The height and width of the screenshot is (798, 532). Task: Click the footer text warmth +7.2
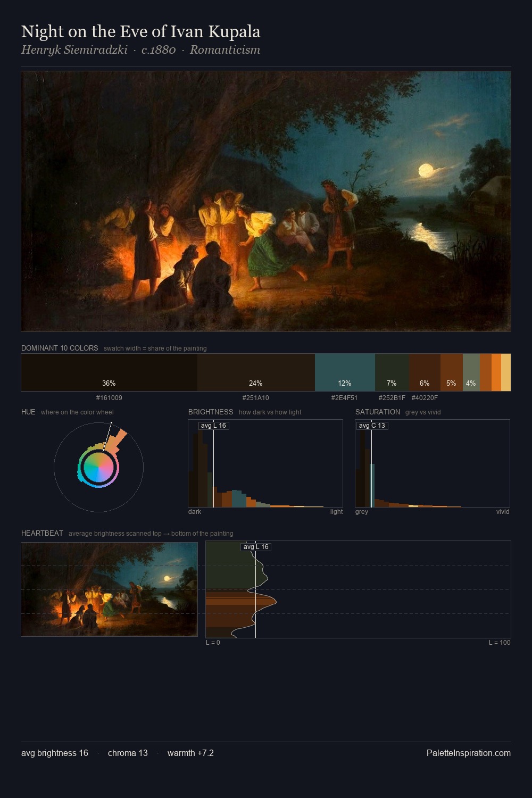point(190,753)
